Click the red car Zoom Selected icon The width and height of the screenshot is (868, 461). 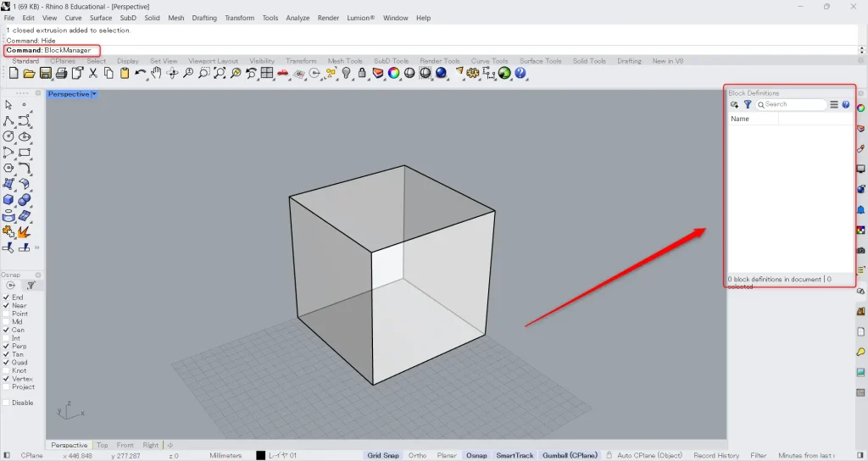pos(282,74)
